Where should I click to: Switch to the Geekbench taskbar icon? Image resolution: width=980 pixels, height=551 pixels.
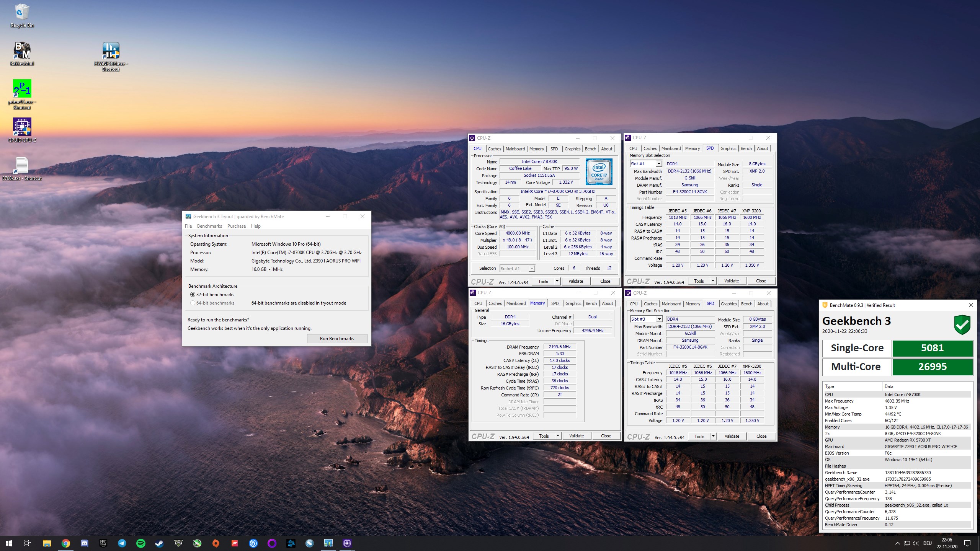[x=328, y=543]
